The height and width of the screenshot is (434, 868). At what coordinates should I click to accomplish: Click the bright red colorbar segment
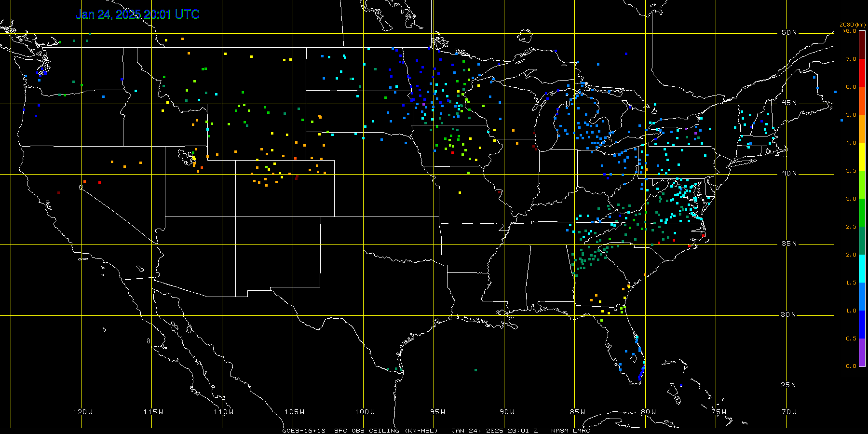pos(862,73)
